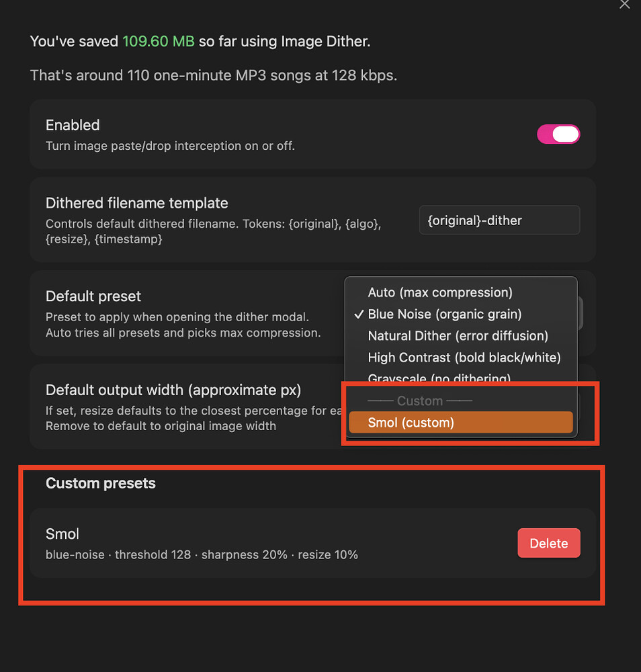The height and width of the screenshot is (672, 641).
Task: Click the Default preset dropdown edge
Action: coord(580,314)
